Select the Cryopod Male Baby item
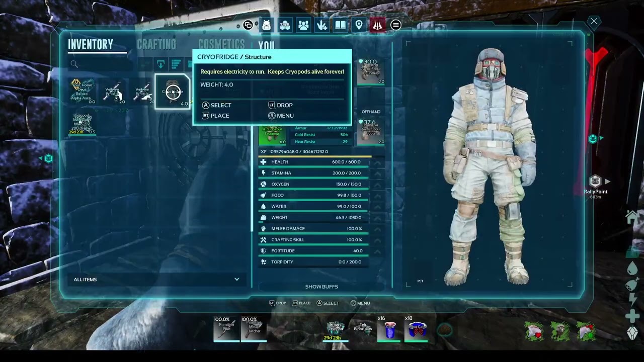Viewport: 644px width, 362px height. coord(82,122)
